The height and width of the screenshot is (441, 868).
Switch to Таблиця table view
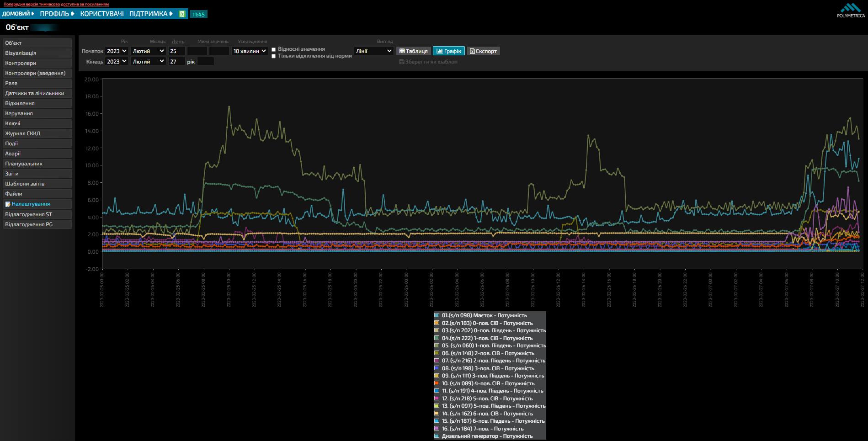(x=413, y=51)
